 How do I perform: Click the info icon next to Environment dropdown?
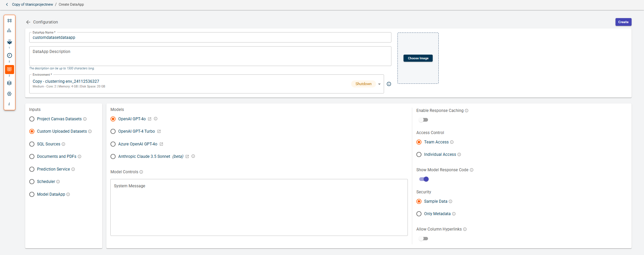[389, 84]
